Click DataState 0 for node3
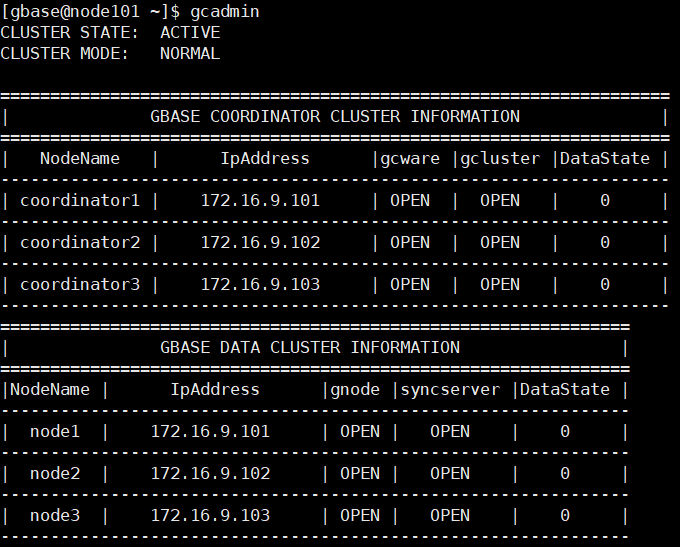 tap(565, 516)
